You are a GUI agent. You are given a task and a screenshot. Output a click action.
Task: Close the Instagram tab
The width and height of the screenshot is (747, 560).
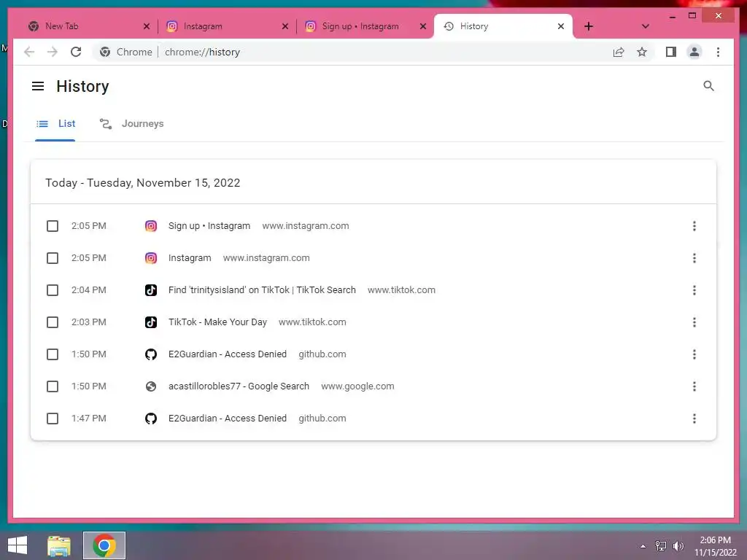coord(285,26)
